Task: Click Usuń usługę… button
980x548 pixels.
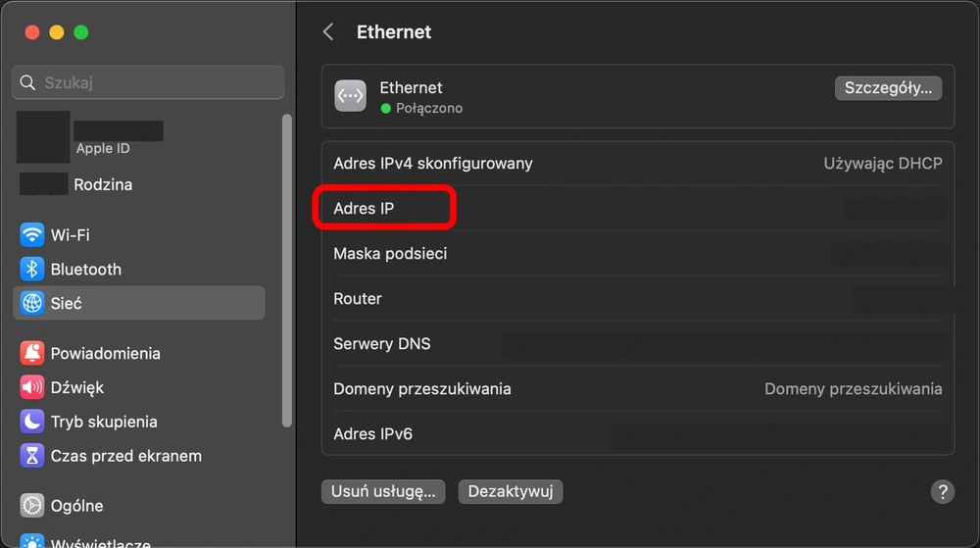Action: click(x=383, y=491)
